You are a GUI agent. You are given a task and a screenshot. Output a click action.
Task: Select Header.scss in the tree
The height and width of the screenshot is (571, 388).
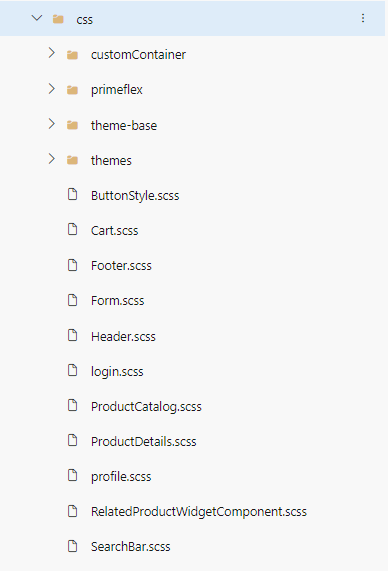(123, 336)
